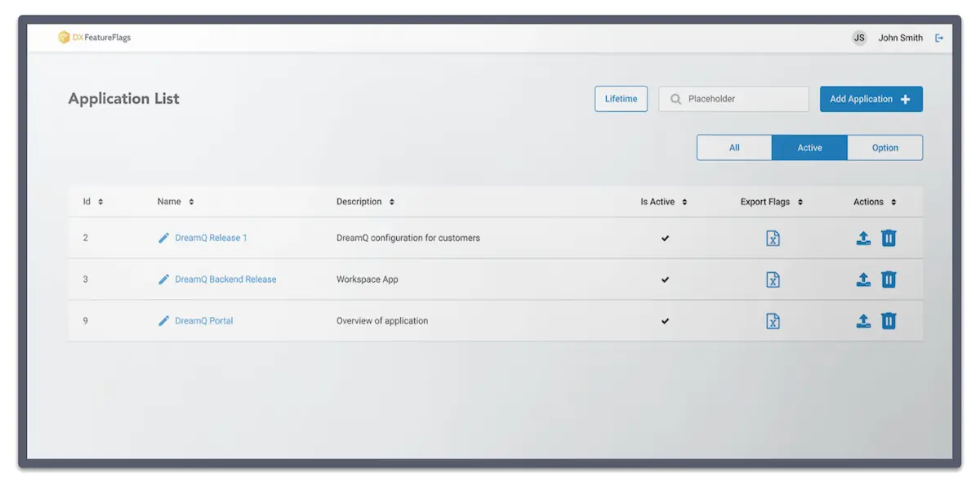This screenshot has height=483, width=980.
Task: Click the Excel export icon for DreamQ Portal
Action: [x=773, y=320]
